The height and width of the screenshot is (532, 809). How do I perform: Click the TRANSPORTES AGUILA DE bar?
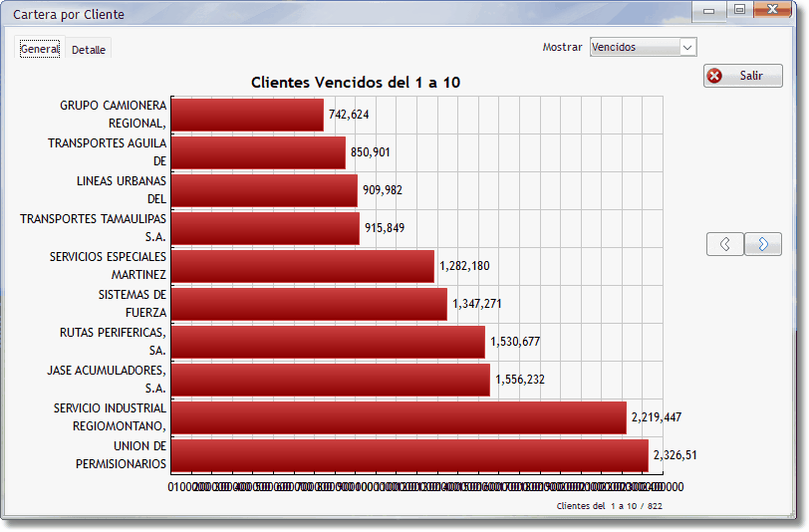pyautogui.click(x=258, y=152)
